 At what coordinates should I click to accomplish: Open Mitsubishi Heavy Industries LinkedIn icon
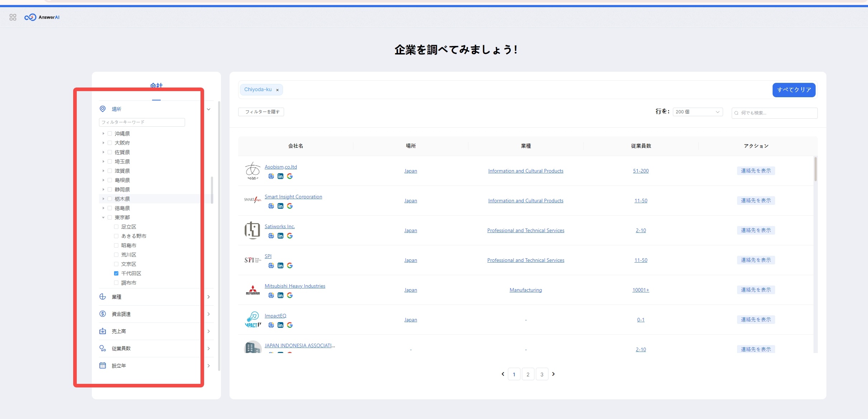pos(280,295)
